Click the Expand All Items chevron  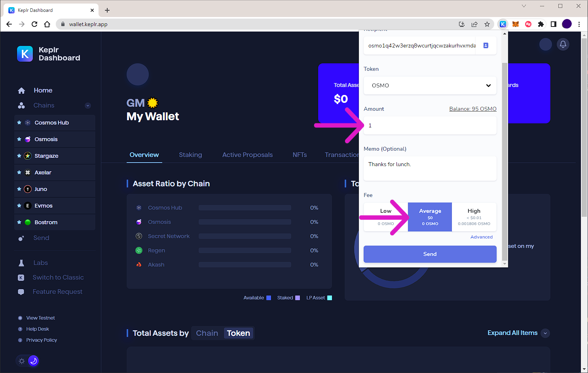pos(545,333)
